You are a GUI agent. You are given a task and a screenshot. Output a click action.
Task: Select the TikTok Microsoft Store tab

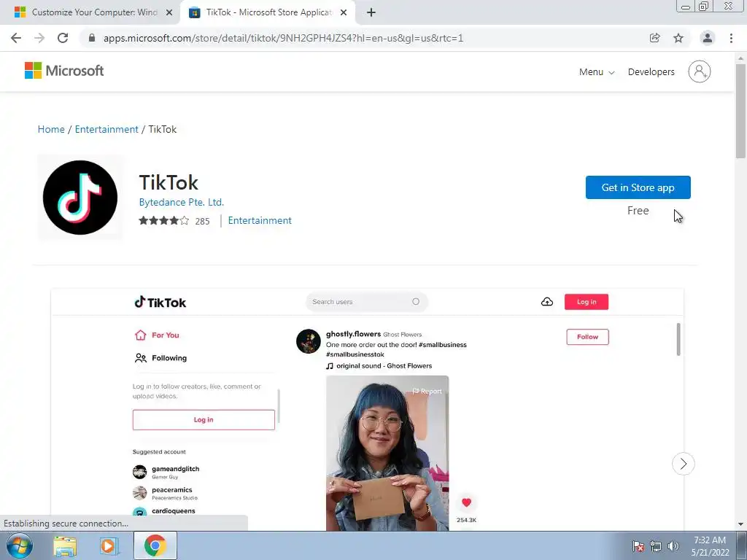coord(267,12)
